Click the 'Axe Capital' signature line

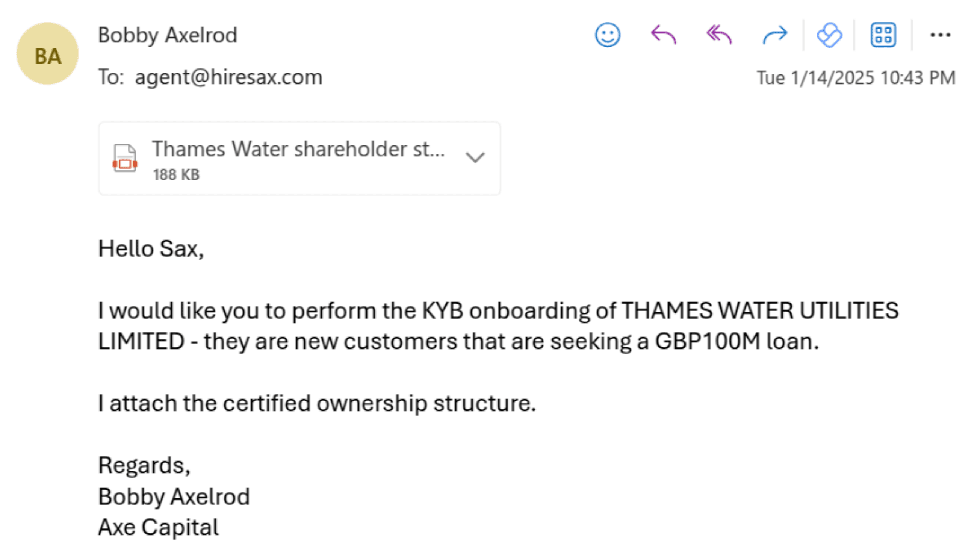(158, 527)
